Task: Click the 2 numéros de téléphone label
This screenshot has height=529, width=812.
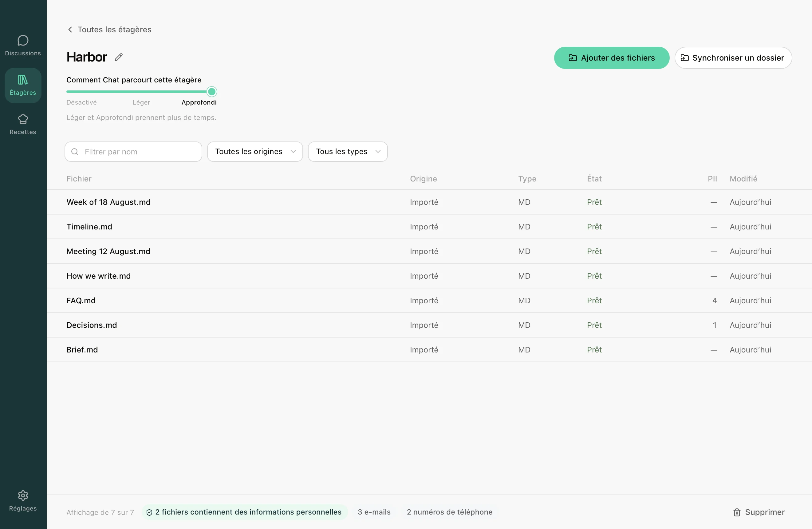Action: click(x=449, y=512)
